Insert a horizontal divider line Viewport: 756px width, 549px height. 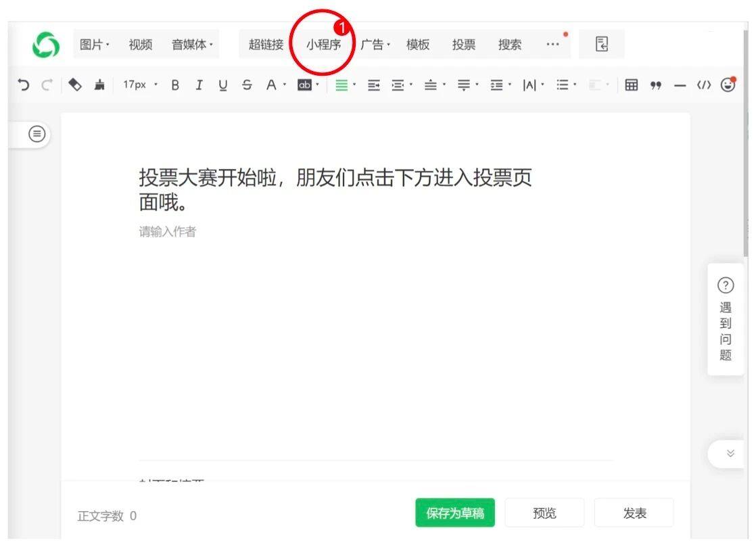pyautogui.click(x=680, y=85)
